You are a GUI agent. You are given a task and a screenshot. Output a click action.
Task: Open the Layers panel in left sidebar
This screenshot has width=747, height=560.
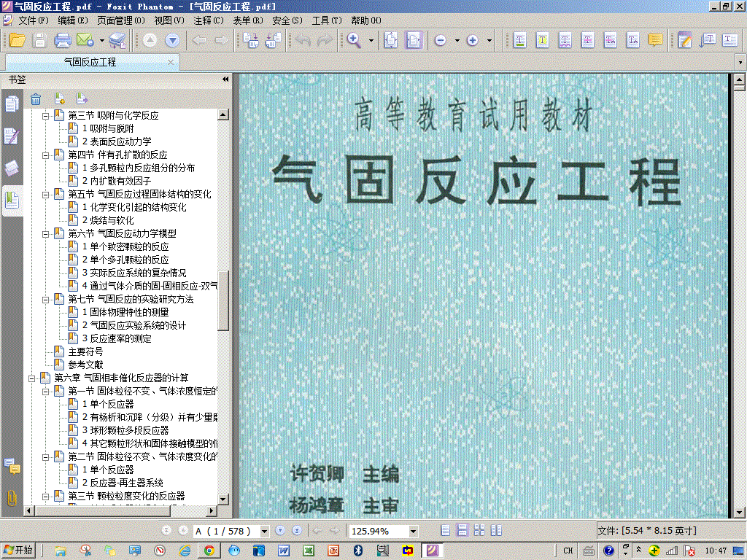(x=12, y=168)
